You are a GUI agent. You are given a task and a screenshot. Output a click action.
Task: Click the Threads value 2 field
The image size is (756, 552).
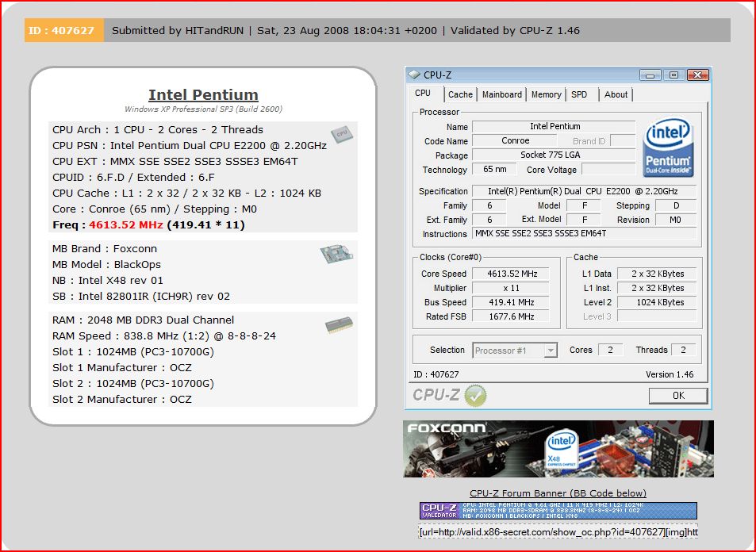pos(684,350)
